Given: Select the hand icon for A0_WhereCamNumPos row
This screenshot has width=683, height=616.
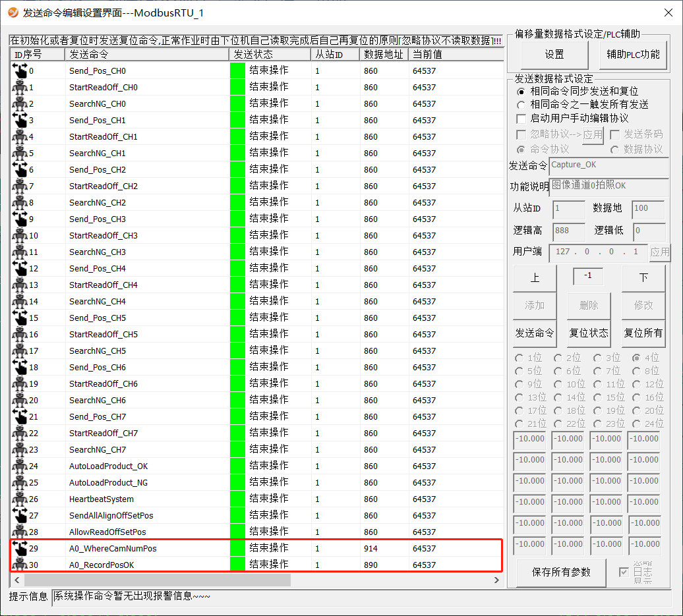Looking at the screenshot, I should [20, 548].
